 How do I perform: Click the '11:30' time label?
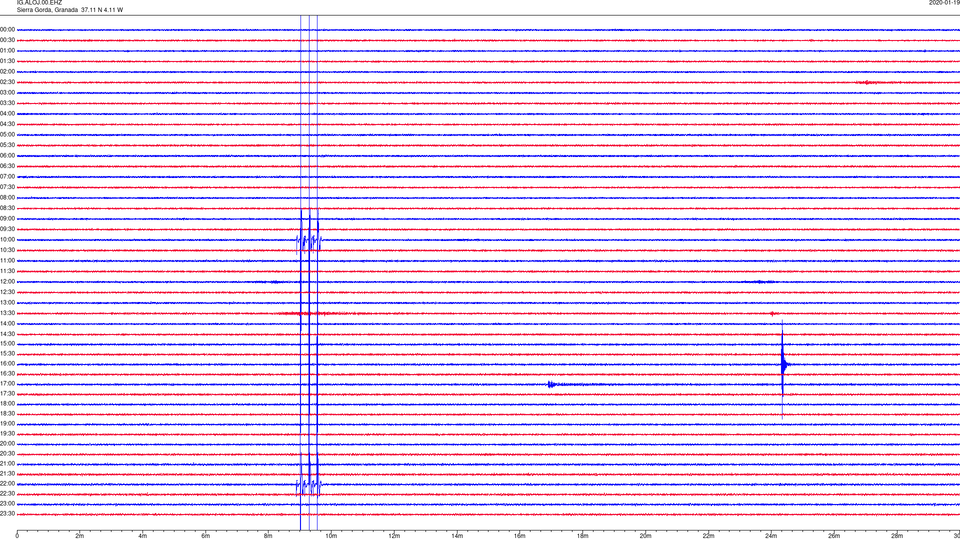7,271
